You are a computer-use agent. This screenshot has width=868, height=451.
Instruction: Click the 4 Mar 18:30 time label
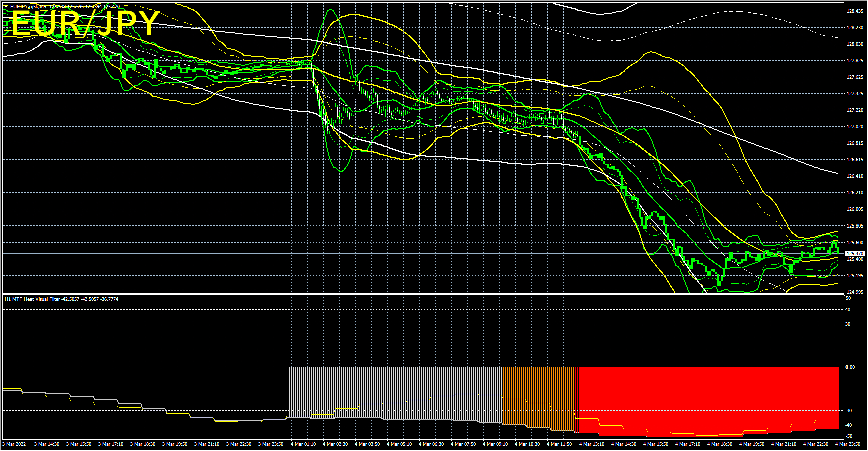coord(720,444)
